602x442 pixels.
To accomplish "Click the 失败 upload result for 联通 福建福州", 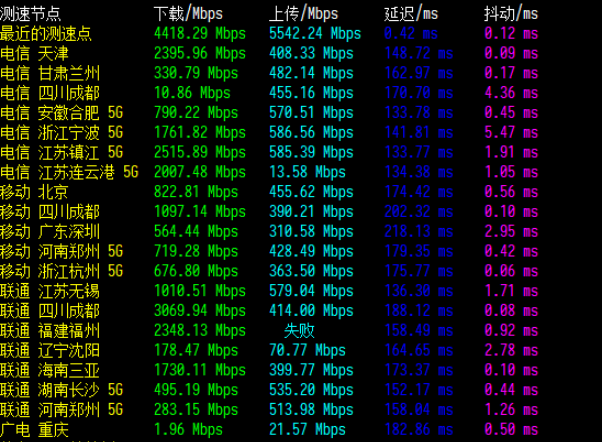I will 298,330.
